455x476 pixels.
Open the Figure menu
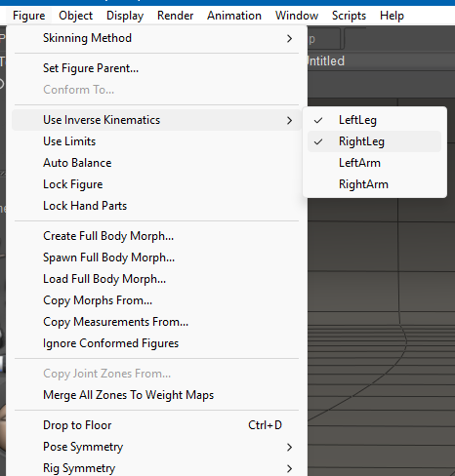pyautogui.click(x=28, y=16)
